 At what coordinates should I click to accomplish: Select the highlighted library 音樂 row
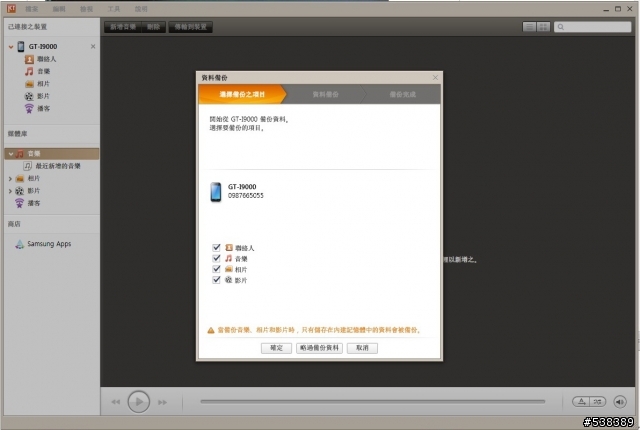coord(52,154)
